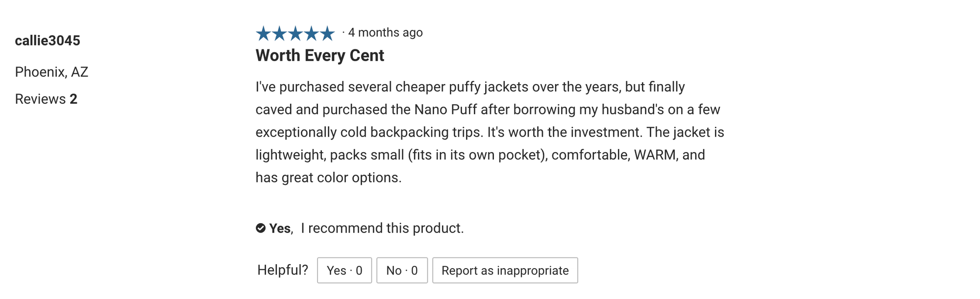Expand reviewer callie3045's profile
980x299 pixels.
pos(49,41)
